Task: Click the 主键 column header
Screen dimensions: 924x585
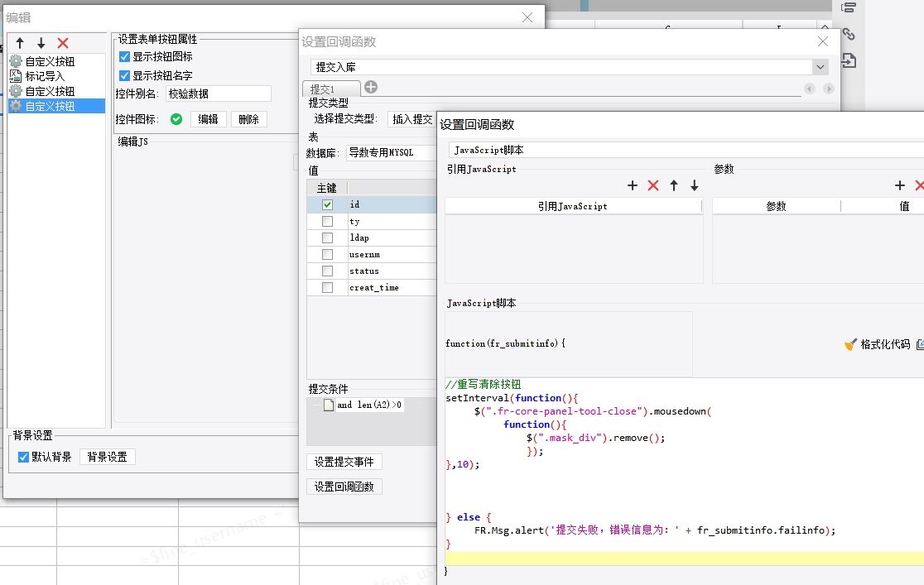Action: pos(327,188)
